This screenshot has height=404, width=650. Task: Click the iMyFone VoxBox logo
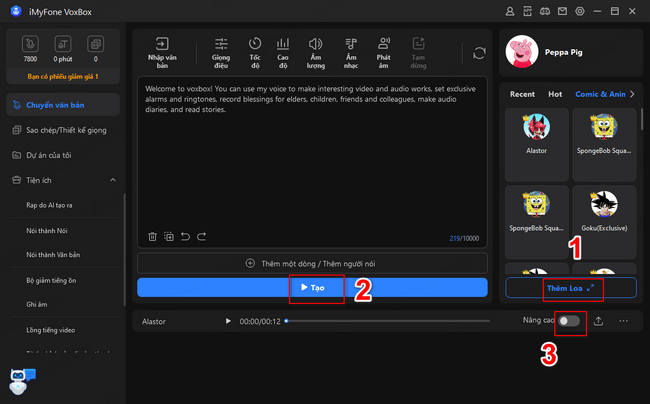16,12
